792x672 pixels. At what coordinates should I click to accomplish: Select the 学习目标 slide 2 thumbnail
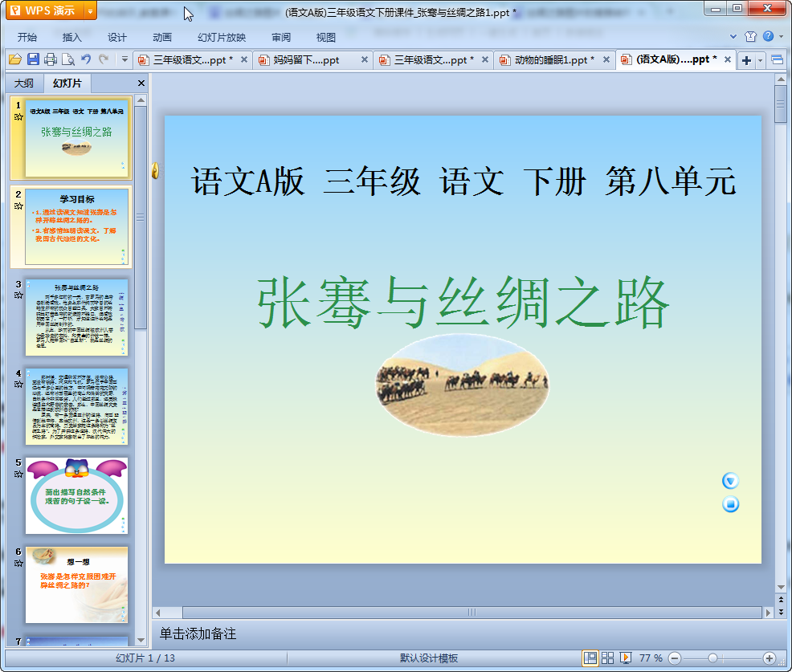pos(76,227)
